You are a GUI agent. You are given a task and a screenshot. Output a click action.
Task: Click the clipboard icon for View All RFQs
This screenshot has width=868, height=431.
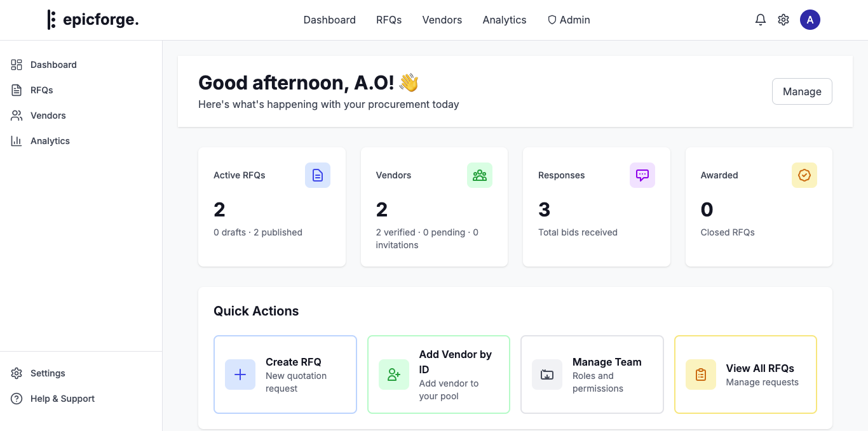701,375
